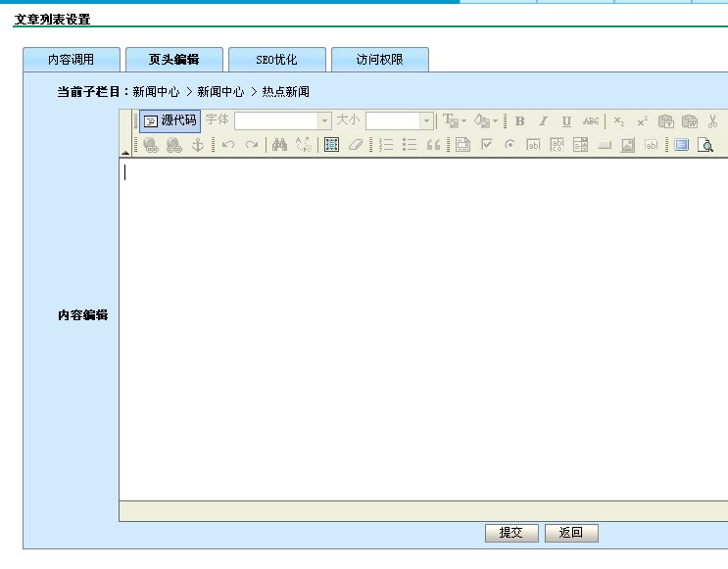The width and height of the screenshot is (728, 569).
Task: Toggle underline formatting in editor toolbar
Action: click(566, 121)
